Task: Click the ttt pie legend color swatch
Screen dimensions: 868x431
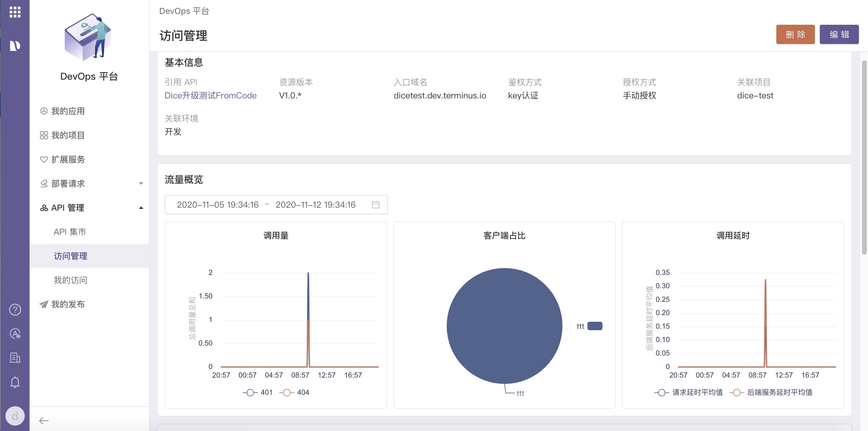Action: (x=594, y=326)
